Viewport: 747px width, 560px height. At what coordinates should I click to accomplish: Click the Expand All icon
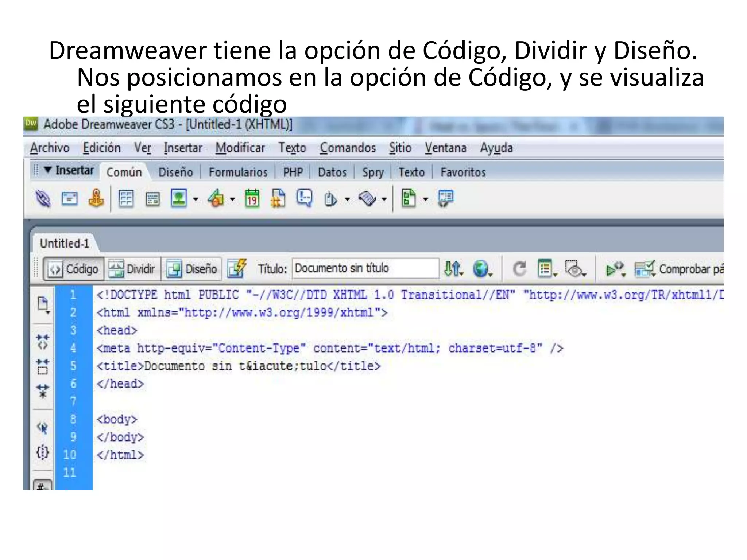(43, 391)
